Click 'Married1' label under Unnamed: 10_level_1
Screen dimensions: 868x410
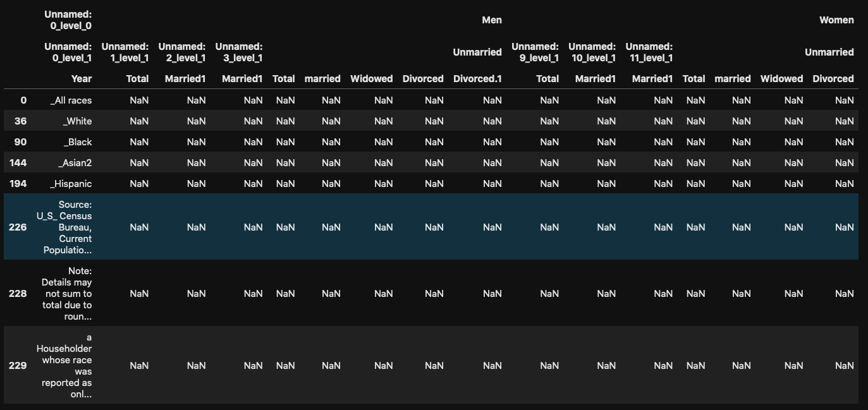(596, 78)
